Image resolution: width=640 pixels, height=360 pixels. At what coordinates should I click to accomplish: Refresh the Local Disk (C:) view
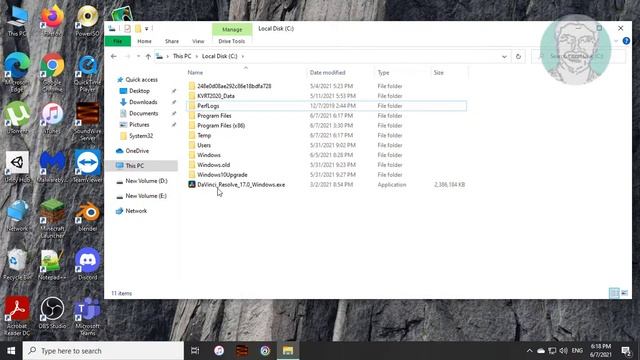518,56
